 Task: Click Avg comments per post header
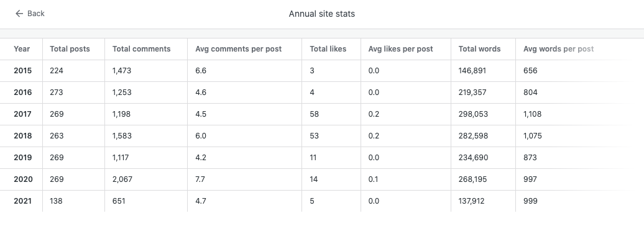(238, 49)
